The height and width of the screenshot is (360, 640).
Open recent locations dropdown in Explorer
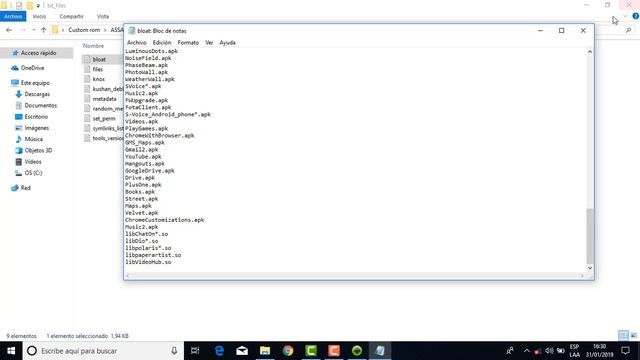[x=33, y=30]
